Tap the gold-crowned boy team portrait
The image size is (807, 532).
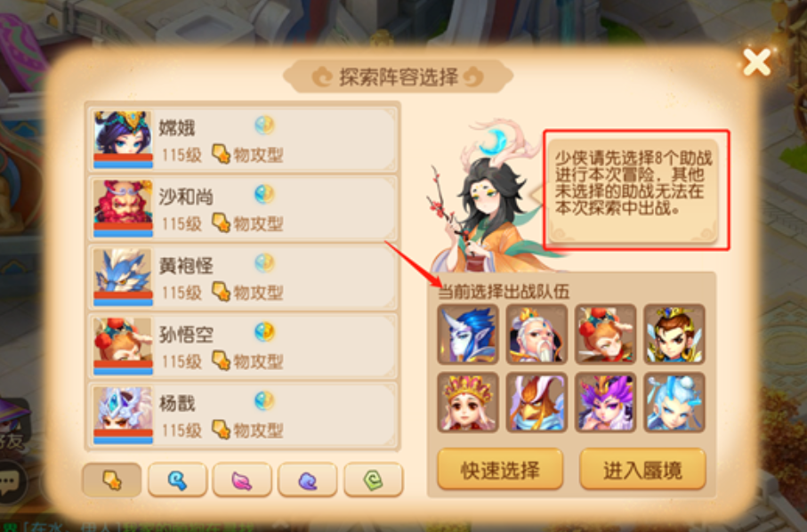(674, 334)
